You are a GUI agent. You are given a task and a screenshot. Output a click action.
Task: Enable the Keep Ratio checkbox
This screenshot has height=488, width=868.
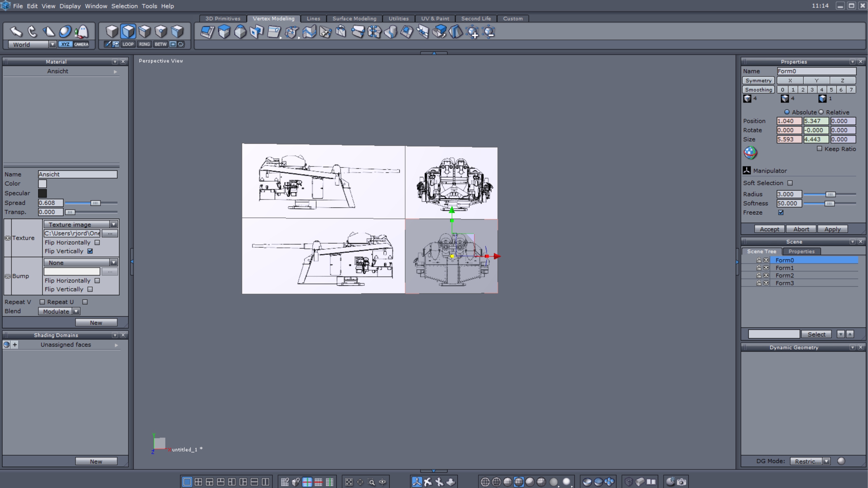[820, 148]
